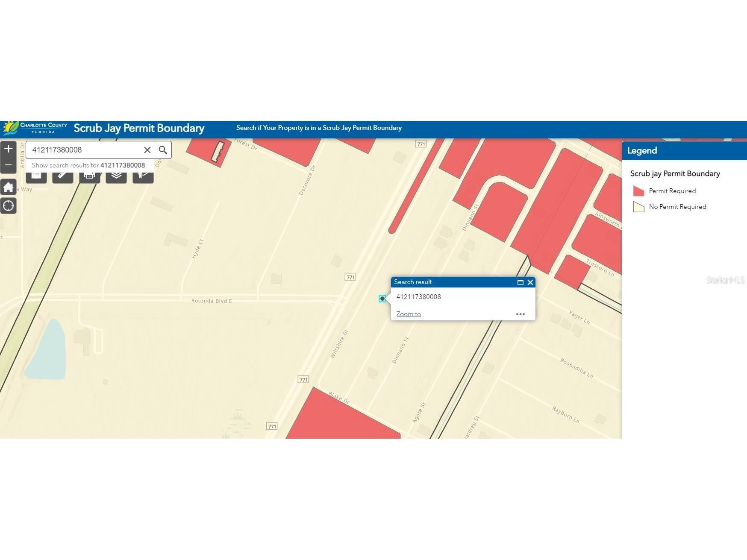Zoom out of the map

pyautogui.click(x=8, y=165)
